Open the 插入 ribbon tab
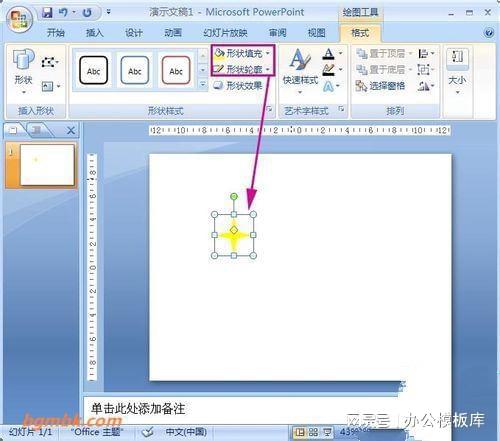This screenshot has width=500, height=441. pos(95,33)
